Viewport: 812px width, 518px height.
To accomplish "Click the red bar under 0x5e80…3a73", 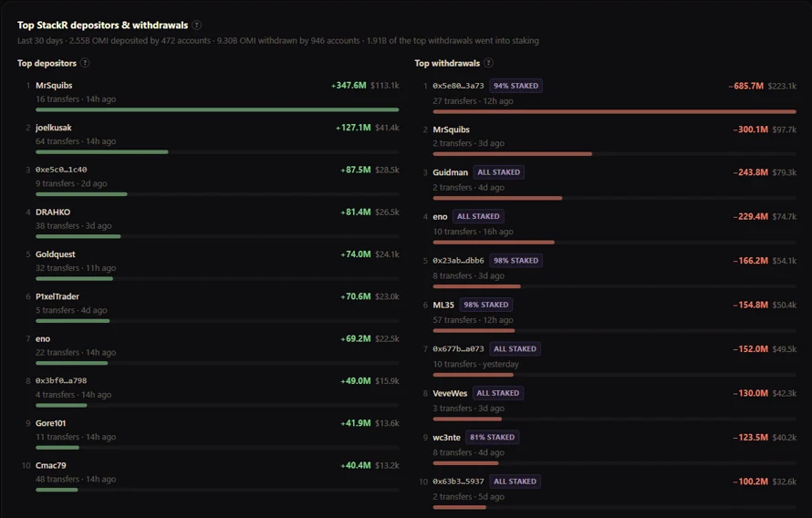I will (x=614, y=112).
